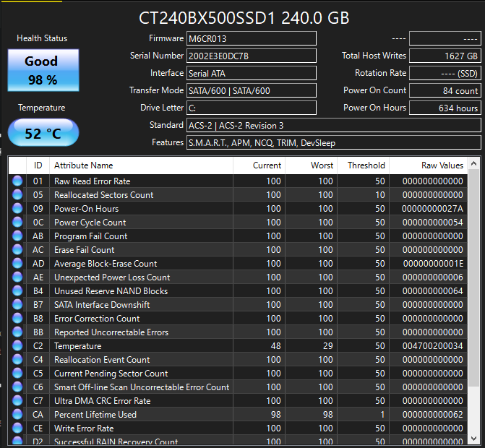Select the Transfer Mode field SATA/600
Viewport: 485px width, 448px height.
251,90
